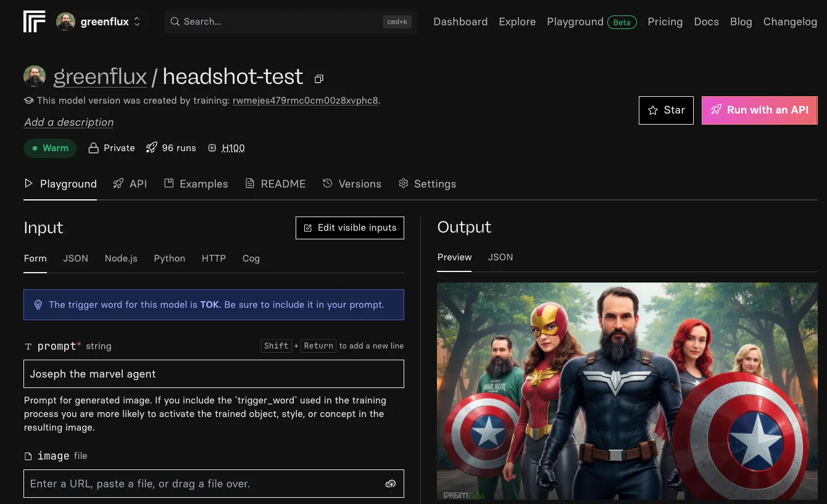The width and height of the screenshot is (827, 504).
Task: Switch to the Settings tab
Action: (x=427, y=184)
